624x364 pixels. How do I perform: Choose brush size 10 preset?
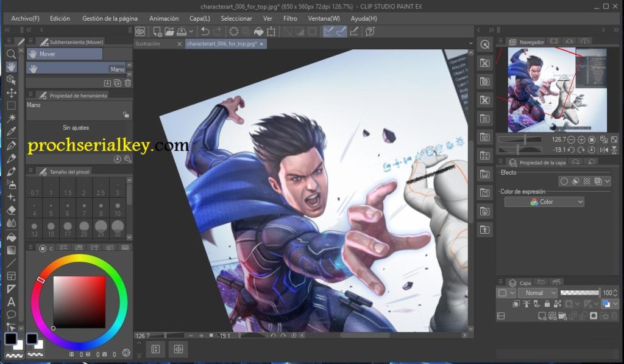(x=118, y=209)
